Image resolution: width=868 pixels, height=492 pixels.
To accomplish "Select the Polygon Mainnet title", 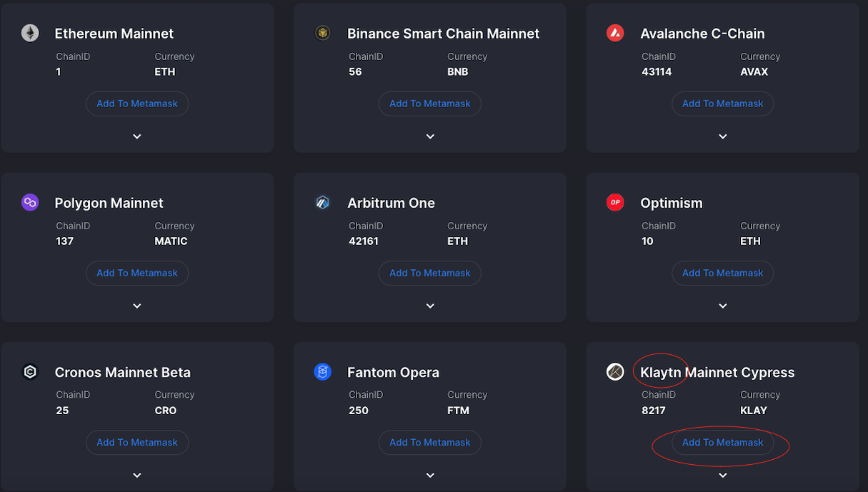I will (x=109, y=203).
